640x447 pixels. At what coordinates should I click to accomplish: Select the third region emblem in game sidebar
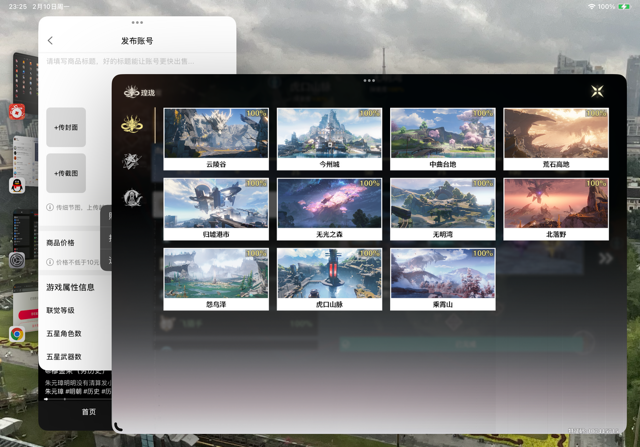[133, 198]
